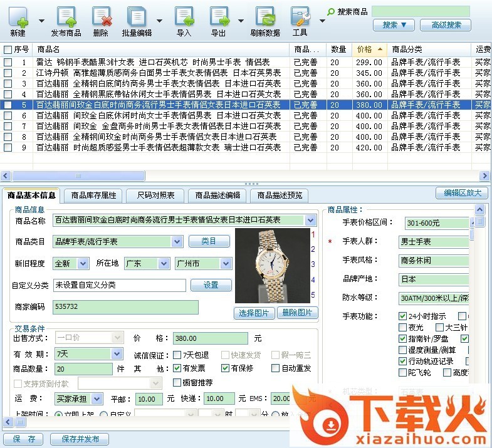The image size is (492, 448).
Task: Click the 新建 (New) toolbar icon
Action: pos(18,18)
